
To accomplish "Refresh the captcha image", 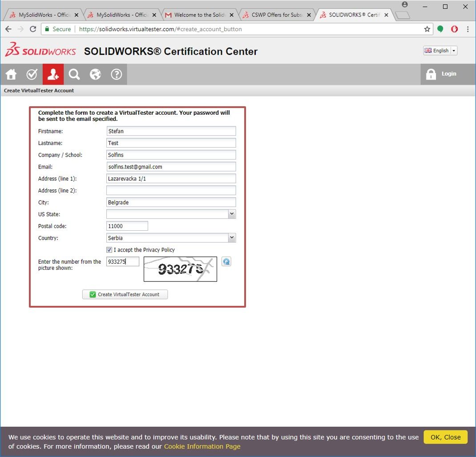I will click(x=226, y=261).
